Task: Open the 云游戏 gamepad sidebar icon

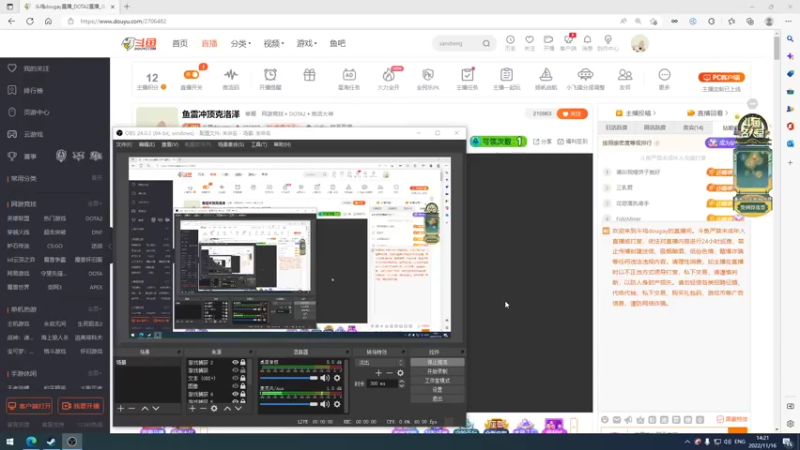Action: point(12,134)
